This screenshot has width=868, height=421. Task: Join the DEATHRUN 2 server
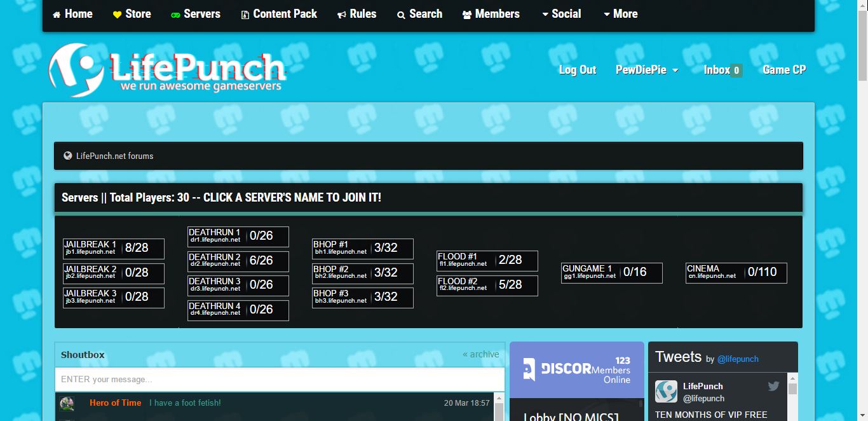[215, 257]
